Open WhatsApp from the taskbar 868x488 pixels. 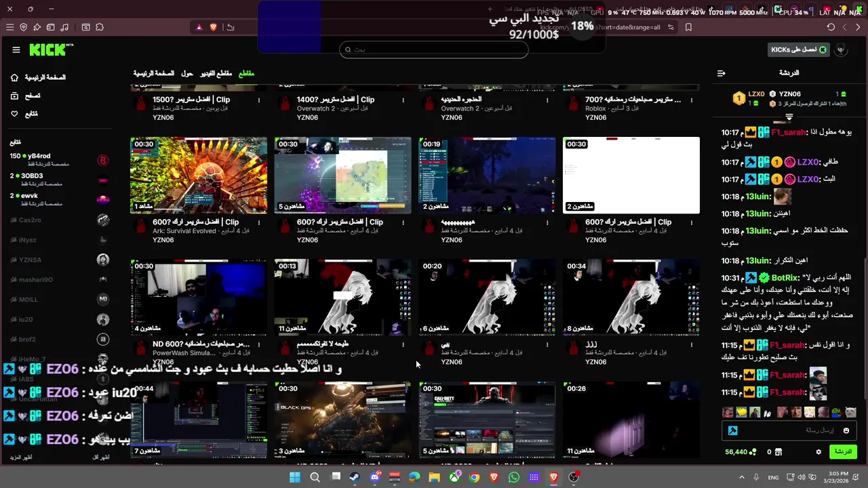coord(513,477)
